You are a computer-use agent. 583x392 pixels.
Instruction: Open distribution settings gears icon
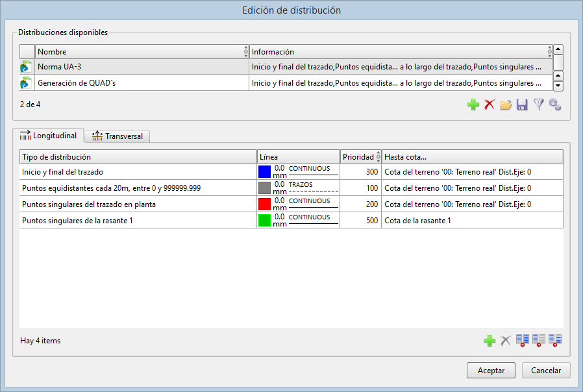(x=554, y=104)
